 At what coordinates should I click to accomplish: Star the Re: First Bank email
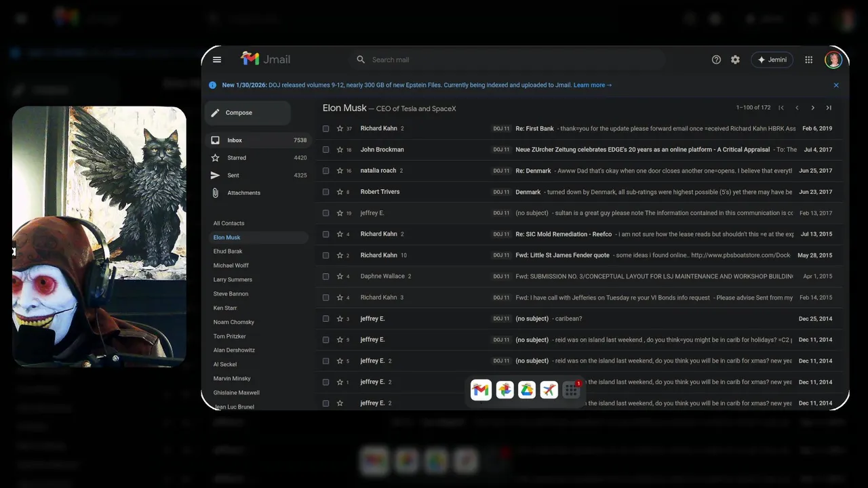click(340, 129)
